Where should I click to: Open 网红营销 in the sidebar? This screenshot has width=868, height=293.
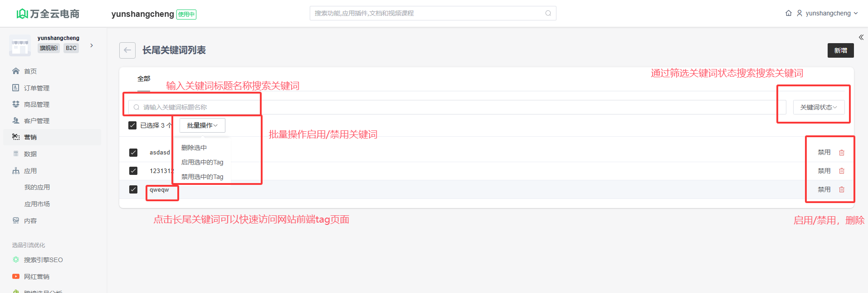(36, 277)
